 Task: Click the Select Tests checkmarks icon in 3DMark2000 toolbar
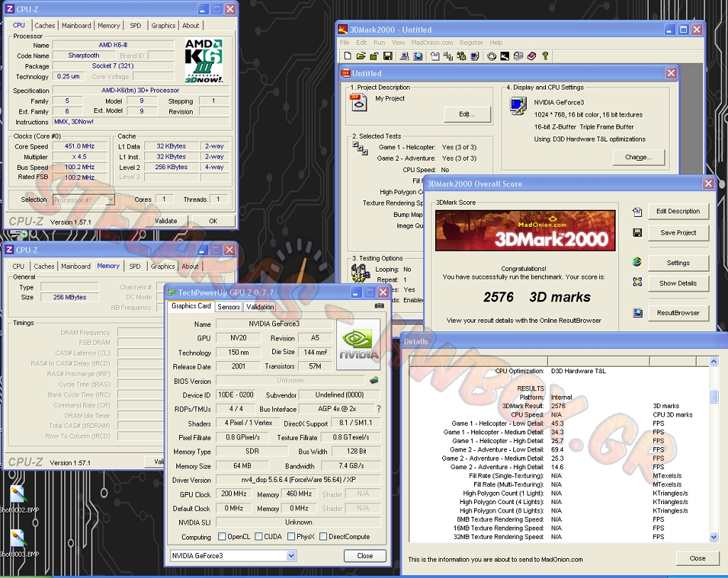448,56
